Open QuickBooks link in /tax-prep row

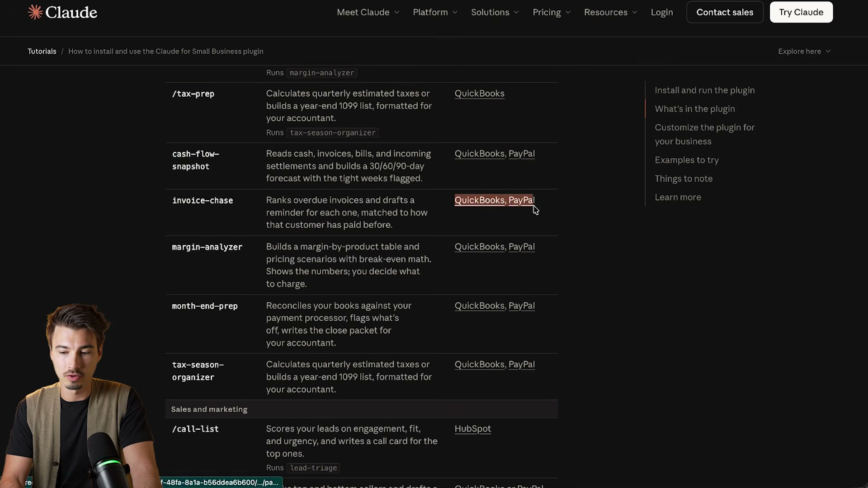tap(479, 93)
